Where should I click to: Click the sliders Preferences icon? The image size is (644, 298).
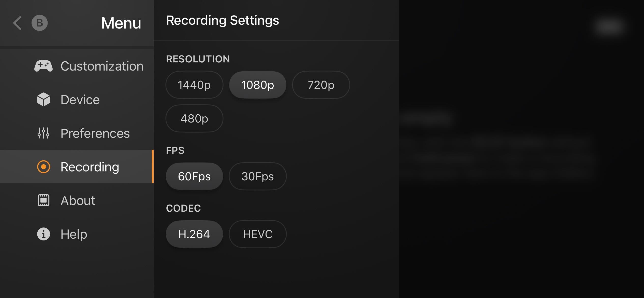click(x=43, y=133)
